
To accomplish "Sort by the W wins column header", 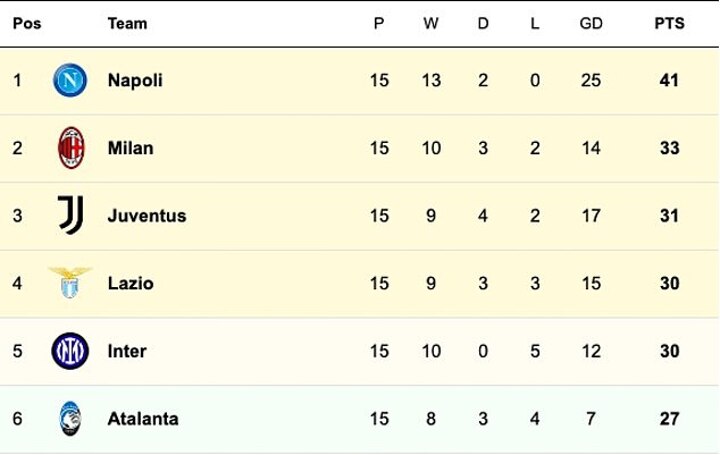I will click(431, 23).
